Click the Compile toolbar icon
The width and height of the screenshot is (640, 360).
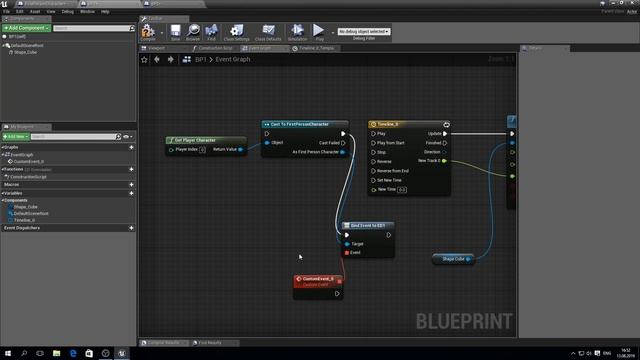(x=148, y=32)
